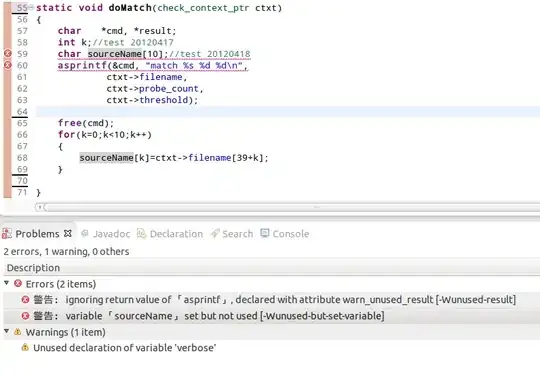
Task: Click the Javadoc tab icon
Action: click(x=85, y=233)
